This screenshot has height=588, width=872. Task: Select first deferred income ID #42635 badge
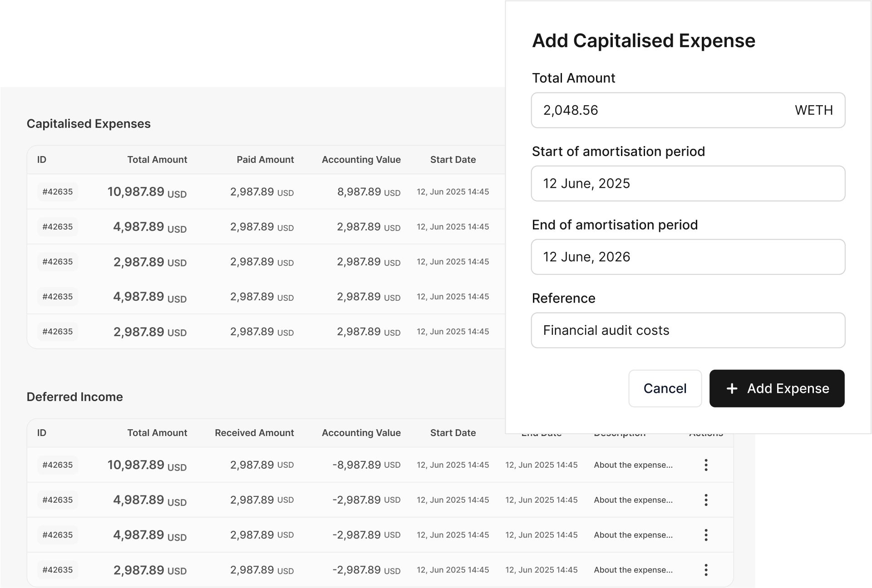tap(58, 465)
